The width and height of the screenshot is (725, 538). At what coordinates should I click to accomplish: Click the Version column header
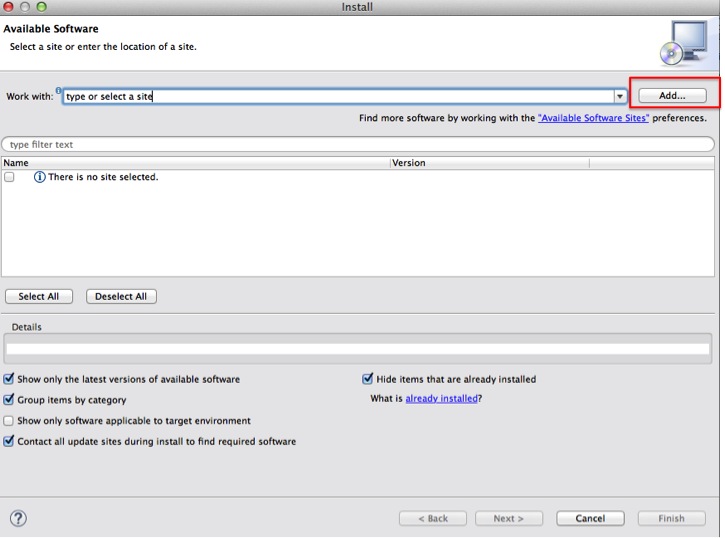[x=490, y=163]
